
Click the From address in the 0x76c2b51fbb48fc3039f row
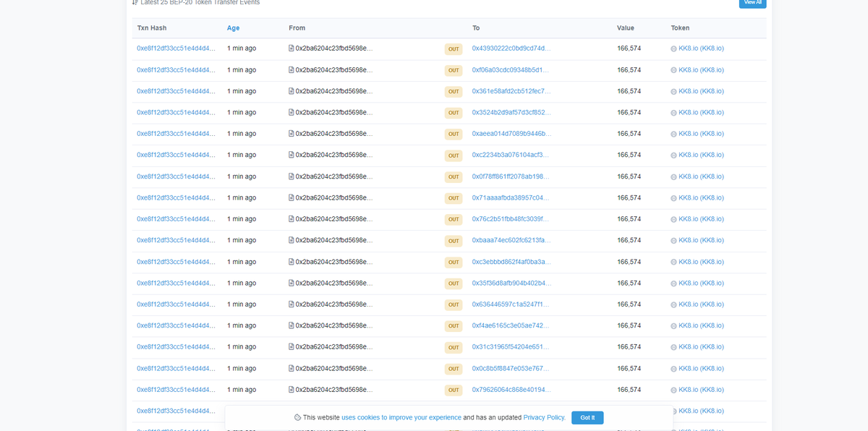click(x=334, y=219)
